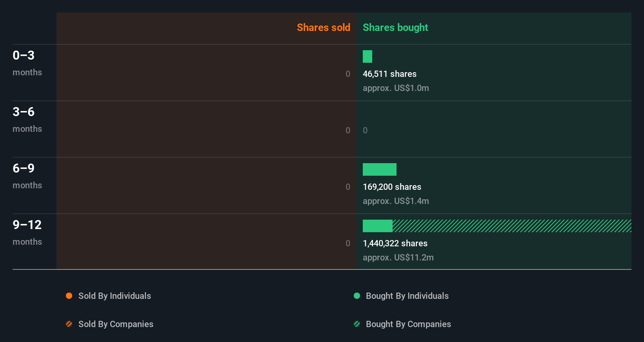
Task: Select the Sold By Companies legend label
Action: pyautogui.click(x=116, y=324)
